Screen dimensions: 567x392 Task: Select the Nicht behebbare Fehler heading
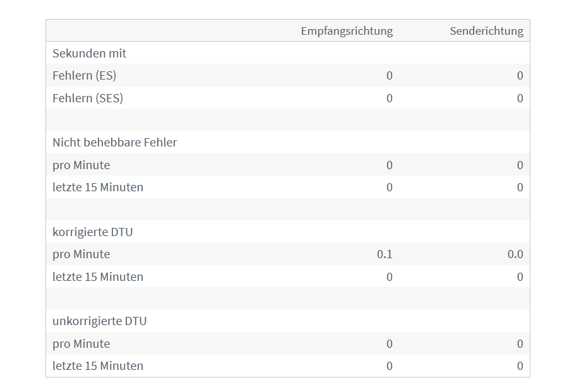[115, 143]
